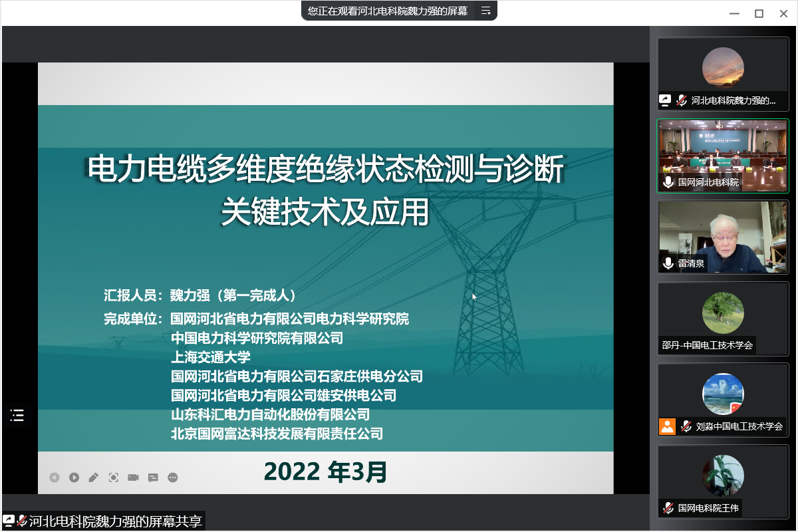This screenshot has width=798, height=532.
Task: Click the screen capture icon in the toolbar
Action: 113,477
